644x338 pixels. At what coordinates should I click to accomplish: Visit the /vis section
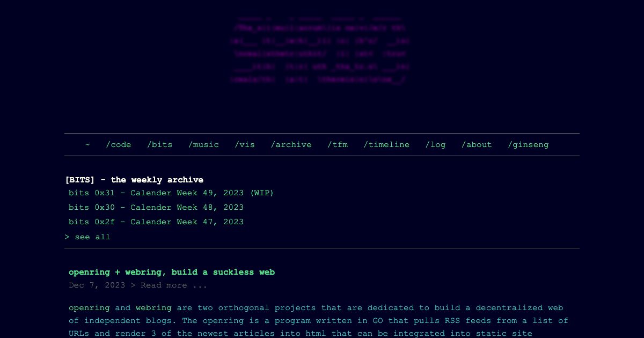pyautogui.click(x=245, y=144)
